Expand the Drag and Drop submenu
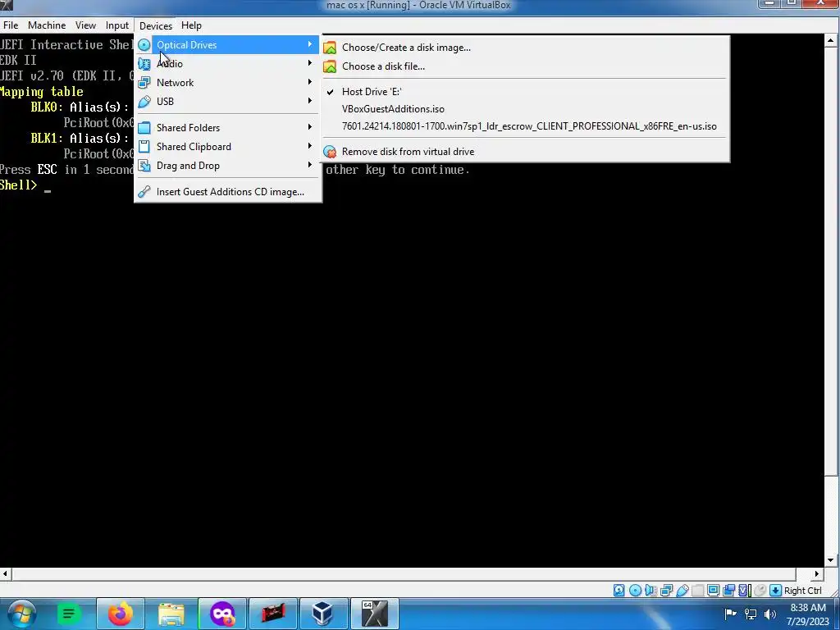 228,166
